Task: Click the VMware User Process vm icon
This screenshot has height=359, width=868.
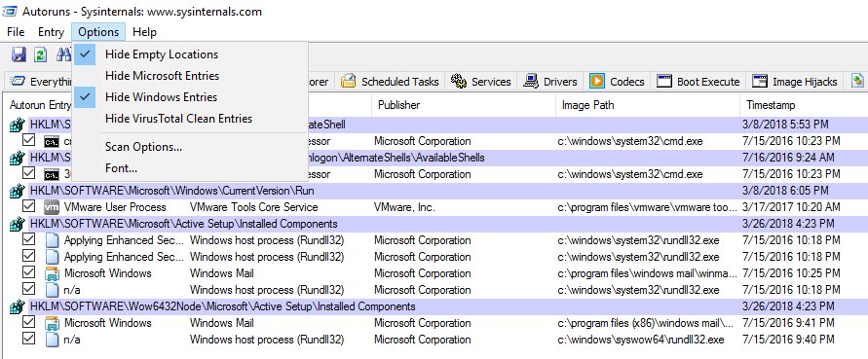Action: pyautogui.click(x=52, y=207)
